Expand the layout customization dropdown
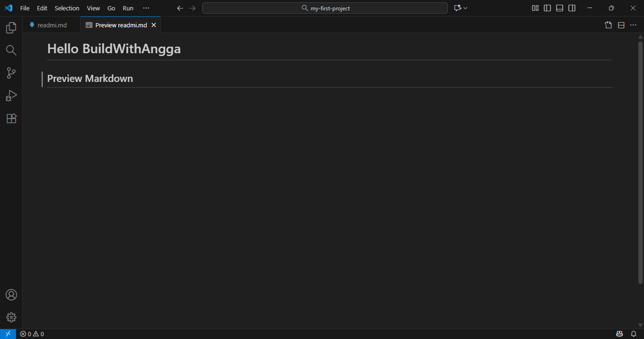The height and width of the screenshot is (339, 644). click(x=535, y=8)
